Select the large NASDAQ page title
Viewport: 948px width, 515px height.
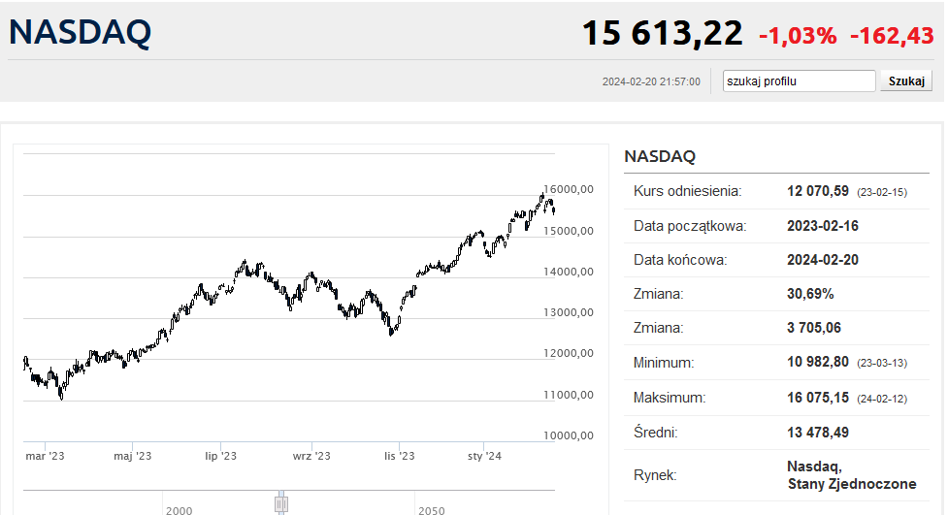80,32
